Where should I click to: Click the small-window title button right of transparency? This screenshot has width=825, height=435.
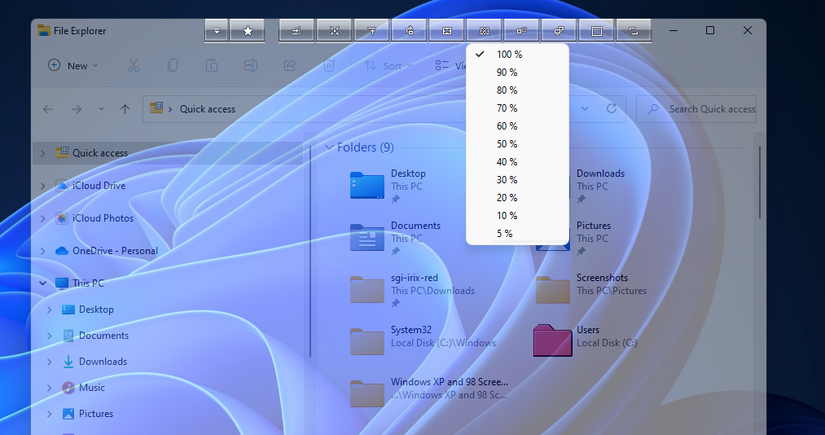pyautogui.click(x=521, y=31)
